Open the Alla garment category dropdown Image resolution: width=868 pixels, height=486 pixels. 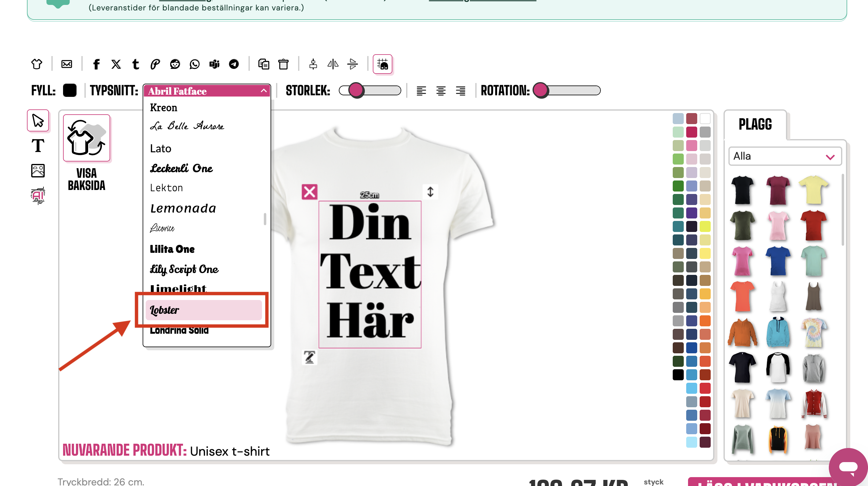785,156
